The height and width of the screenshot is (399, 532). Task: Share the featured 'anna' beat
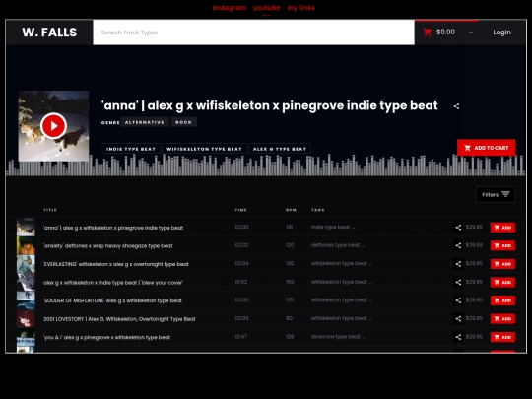(456, 106)
